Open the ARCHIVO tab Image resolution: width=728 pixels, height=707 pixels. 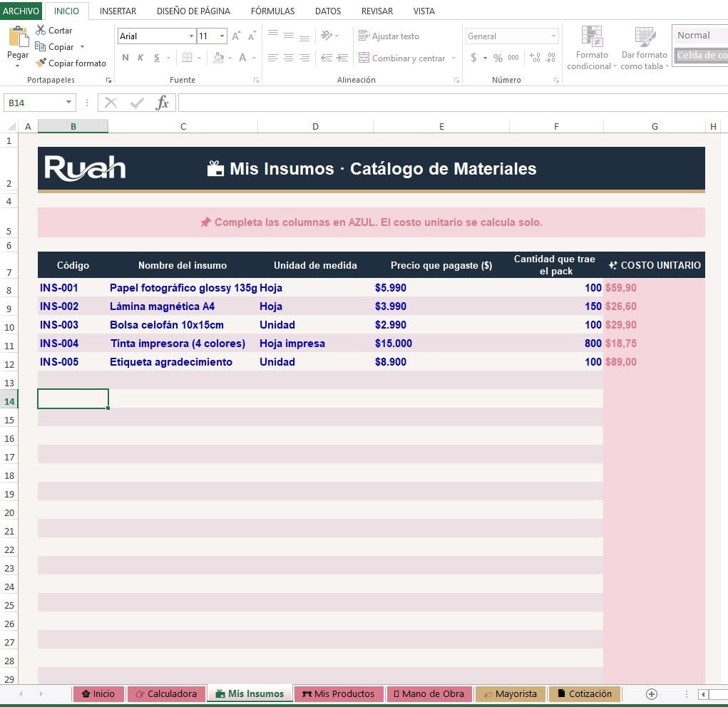tap(21, 11)
